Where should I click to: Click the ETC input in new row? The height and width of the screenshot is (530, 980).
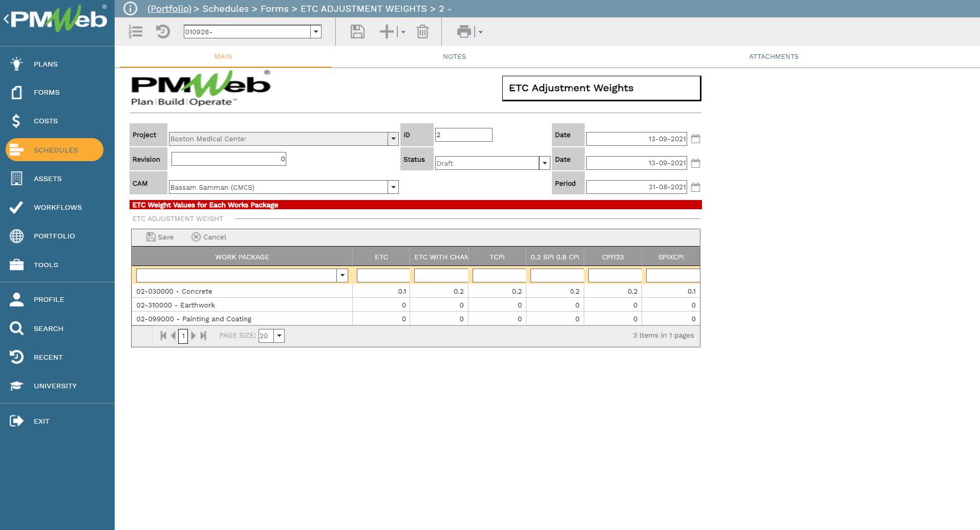click(x=383, y=275)
